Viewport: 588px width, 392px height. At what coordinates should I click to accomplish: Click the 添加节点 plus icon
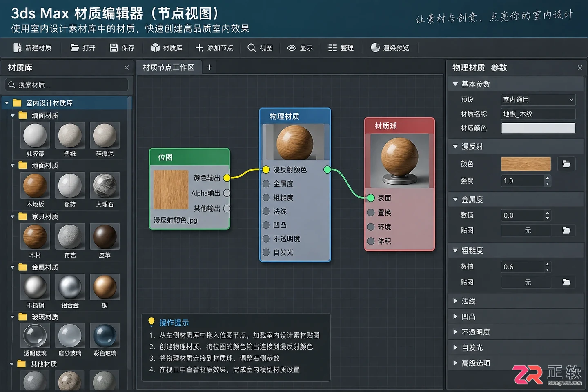199,48
